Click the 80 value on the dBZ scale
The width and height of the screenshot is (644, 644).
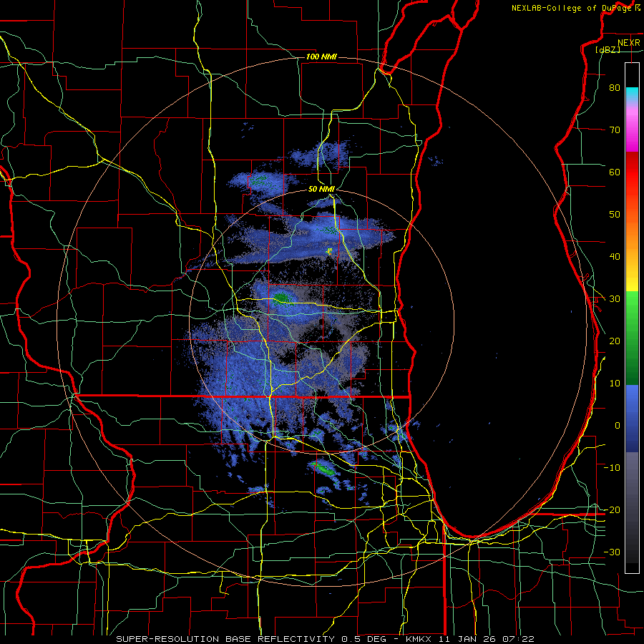tap(615, 88)
